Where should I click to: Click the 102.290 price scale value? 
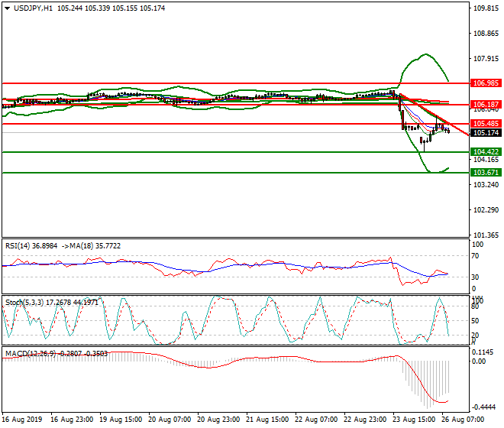pyautogui.click(x=486, y=210)
